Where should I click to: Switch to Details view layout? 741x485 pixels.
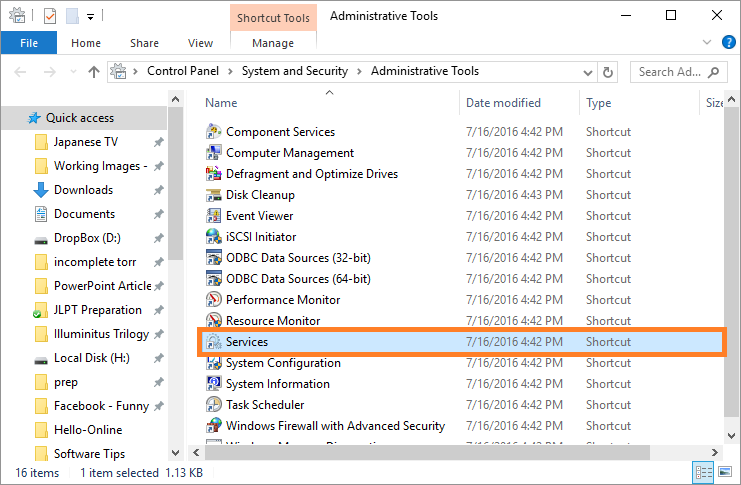[x=703, y=472]
